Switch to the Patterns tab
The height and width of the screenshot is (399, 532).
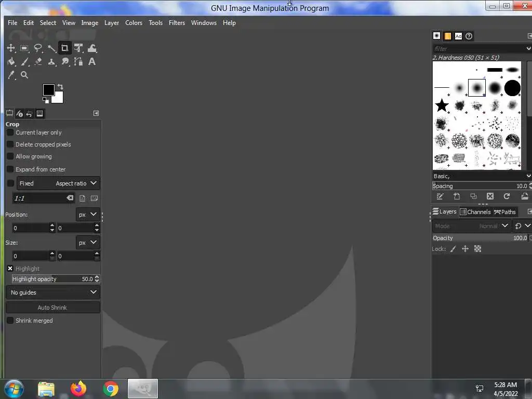click(x=447, y=36)
